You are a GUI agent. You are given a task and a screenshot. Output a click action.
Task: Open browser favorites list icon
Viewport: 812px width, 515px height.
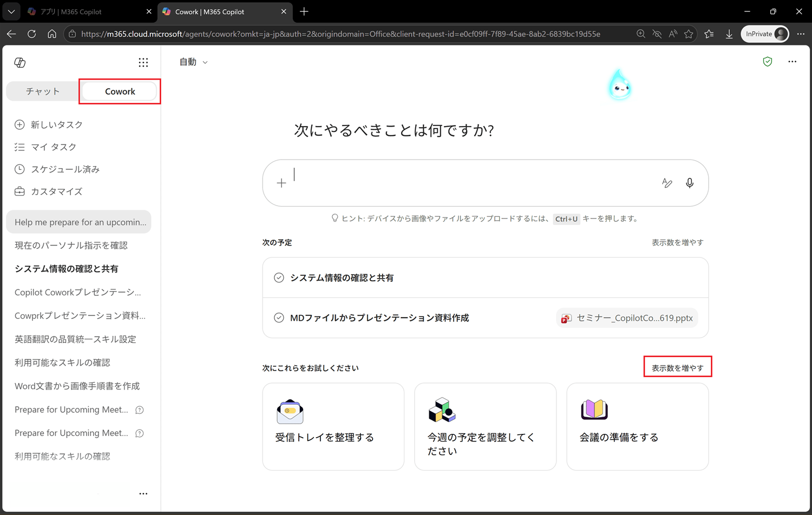(709, 34)
